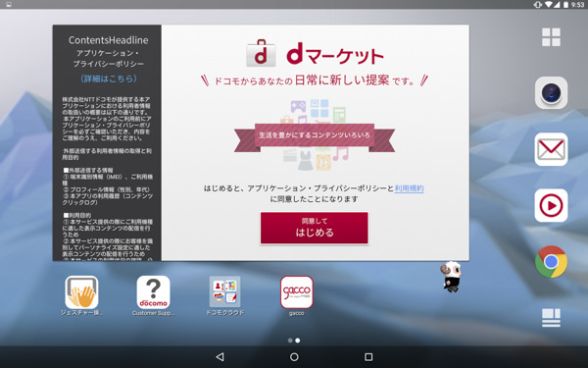Open the red play media app
Viewport: 588px width, 368px height.
tap(551, 205)
